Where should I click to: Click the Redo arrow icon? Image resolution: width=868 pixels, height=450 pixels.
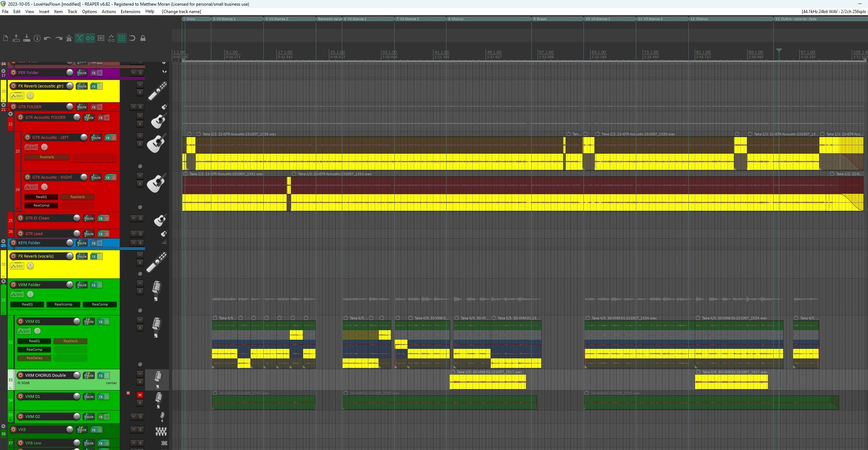click(58, 38)
